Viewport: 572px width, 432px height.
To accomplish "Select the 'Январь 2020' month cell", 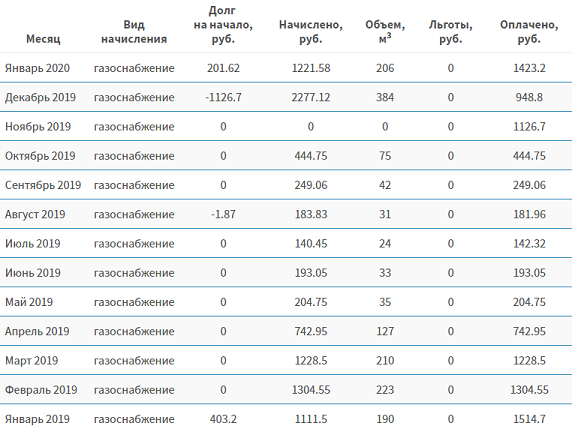I will [x=37, y=68].
